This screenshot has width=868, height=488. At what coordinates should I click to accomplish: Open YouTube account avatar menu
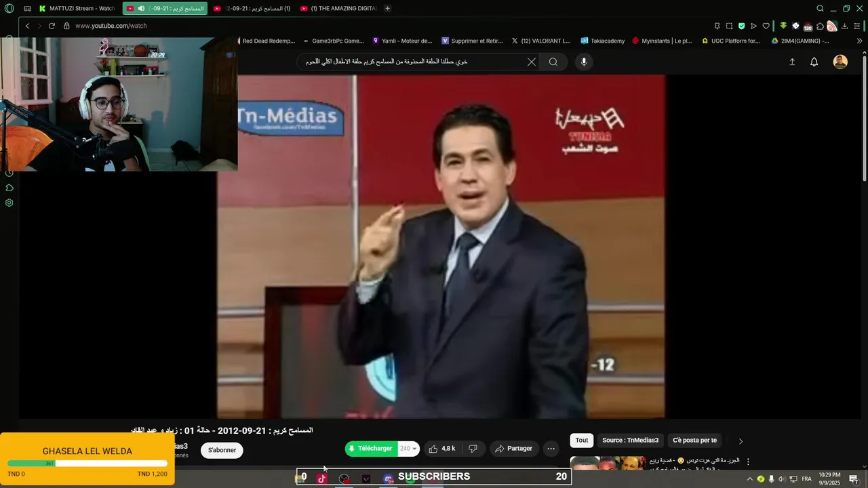pyautogui.click(x=840, y=62)
